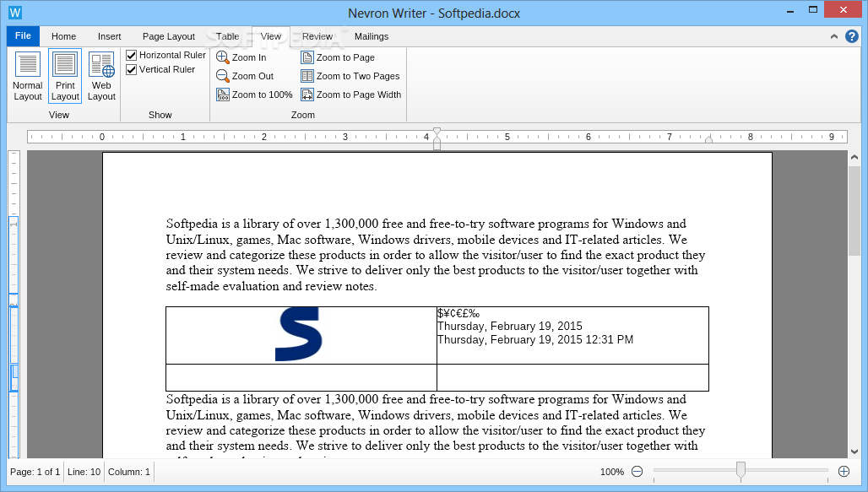
Task: Switch to the Insert tab
Action: click(109, 36)
